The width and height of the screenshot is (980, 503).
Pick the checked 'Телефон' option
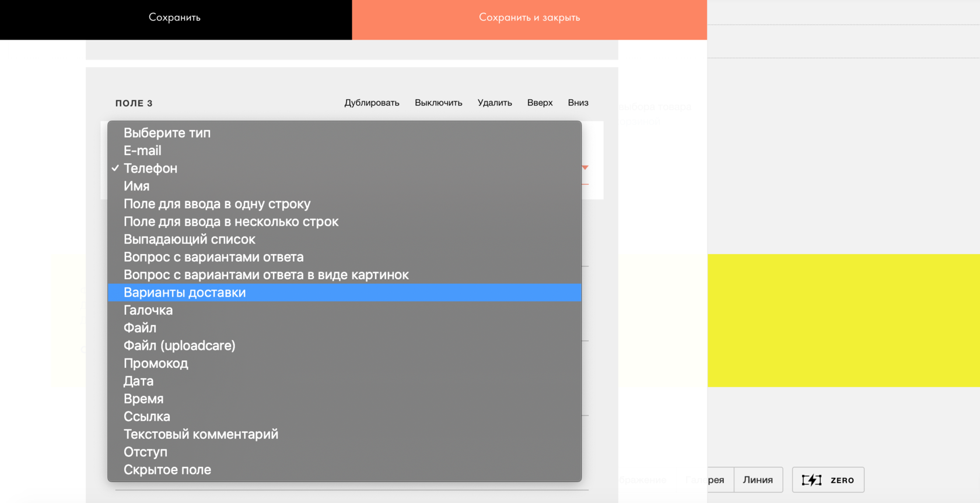tap(150, 168)
